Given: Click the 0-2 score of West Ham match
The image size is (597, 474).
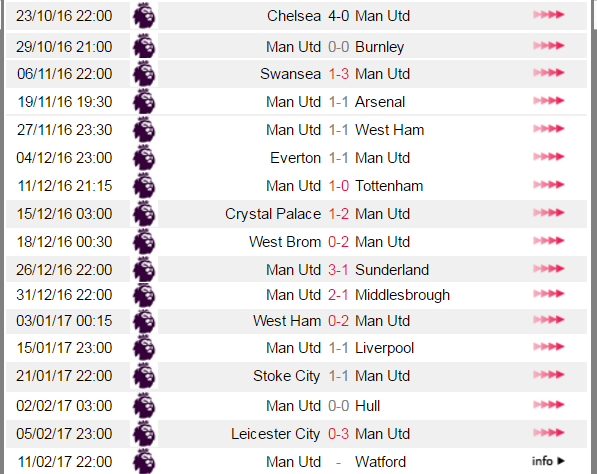Looking at the screenshot, I should pyautogui.click(x=338, y=321).
